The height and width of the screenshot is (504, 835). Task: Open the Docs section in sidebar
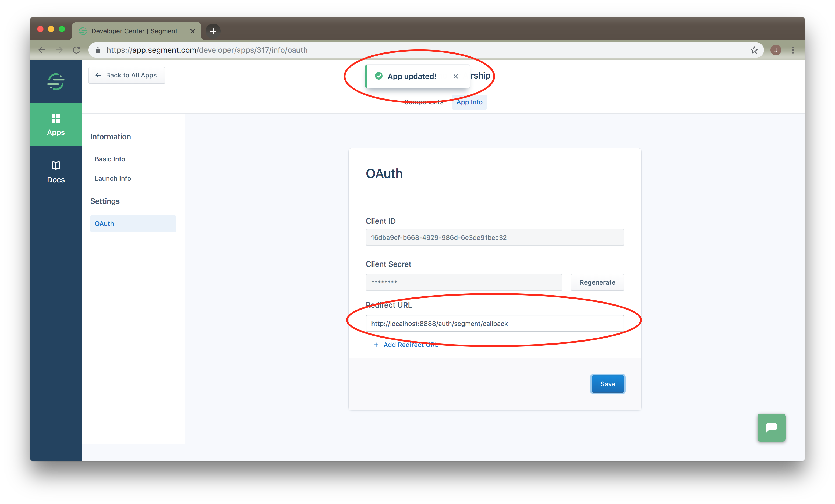(x=56, y=172)
